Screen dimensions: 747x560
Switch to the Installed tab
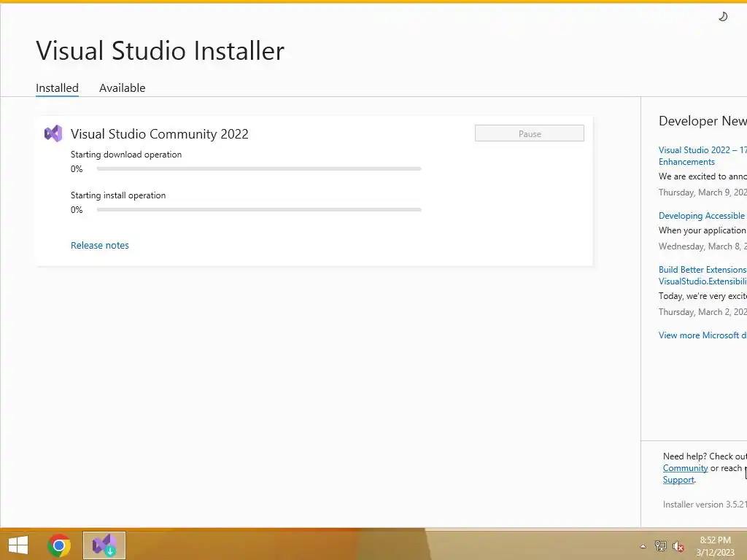(57, 88)
